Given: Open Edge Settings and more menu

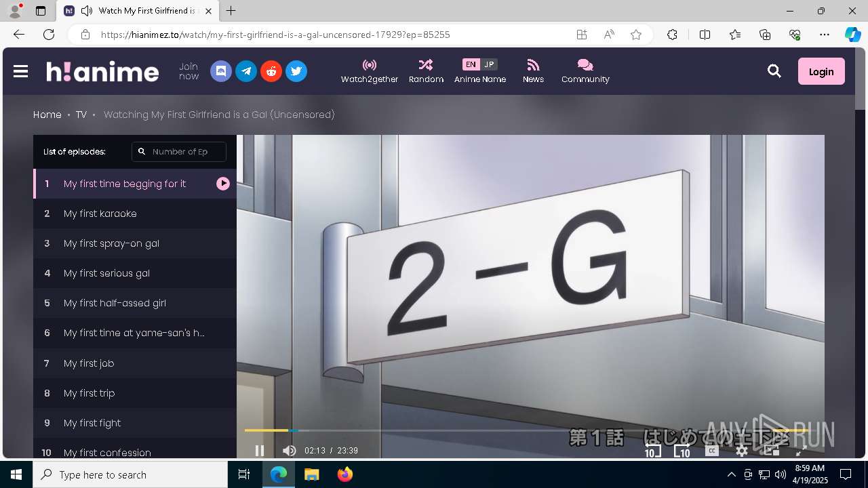Looking at the screenshot, I should click(825, 35).
